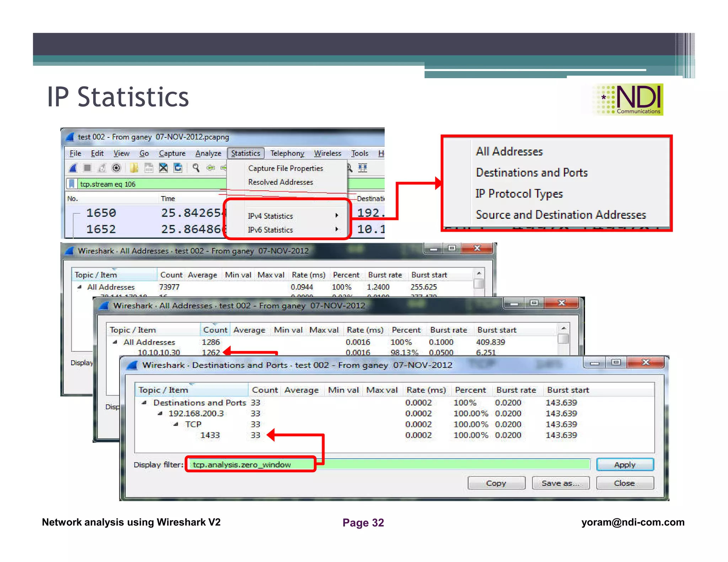This screenshot has width=728, height=562.
Task: Select Destinations and Ports submenu entry
Action: click(x=532, y=173)
